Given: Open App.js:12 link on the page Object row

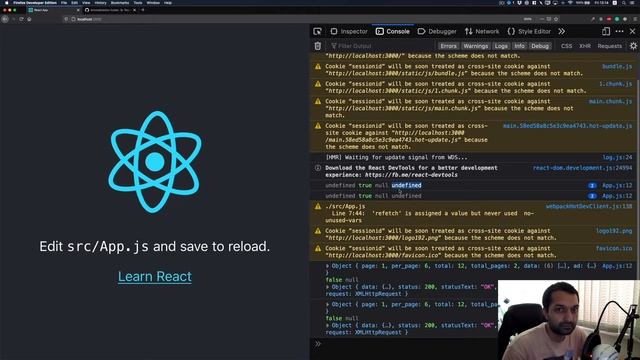Looking at the screenshot, I should pos(617,266).
